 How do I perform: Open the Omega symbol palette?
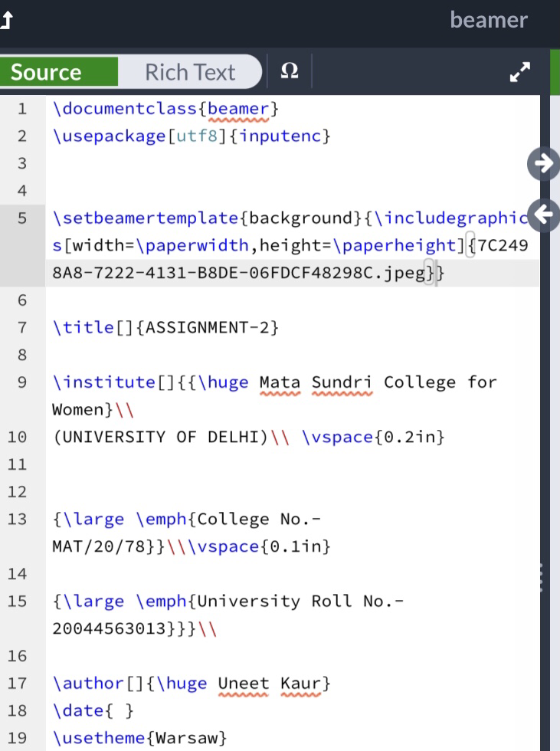click(x=289, y=71)
